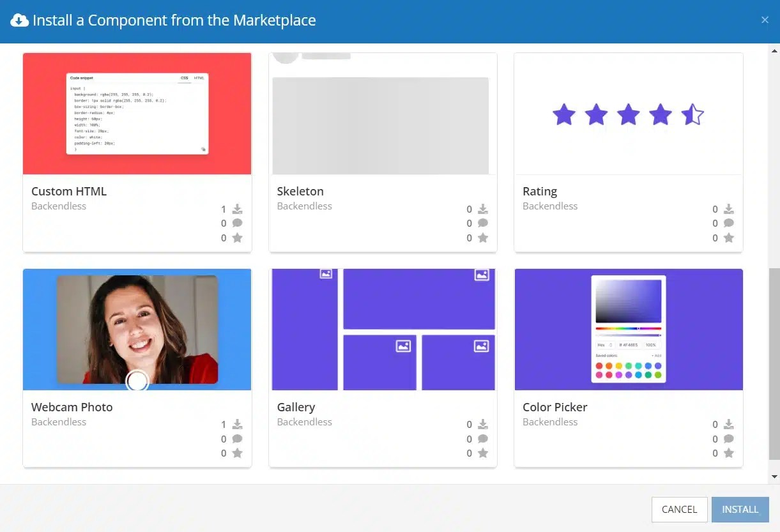Viewport: 780px width, 532px height.
Task: Select the Skeleton component preview image
Action: point(382,125)
